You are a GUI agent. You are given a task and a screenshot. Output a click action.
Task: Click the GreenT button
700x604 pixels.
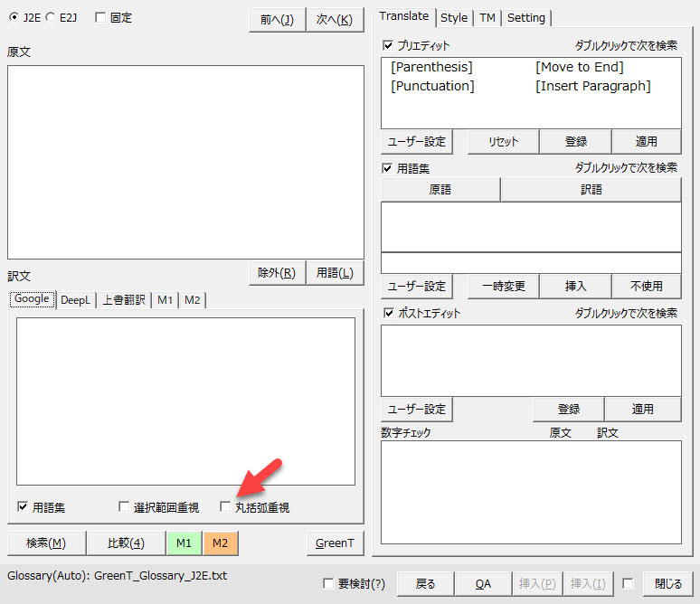pos(334,543)
